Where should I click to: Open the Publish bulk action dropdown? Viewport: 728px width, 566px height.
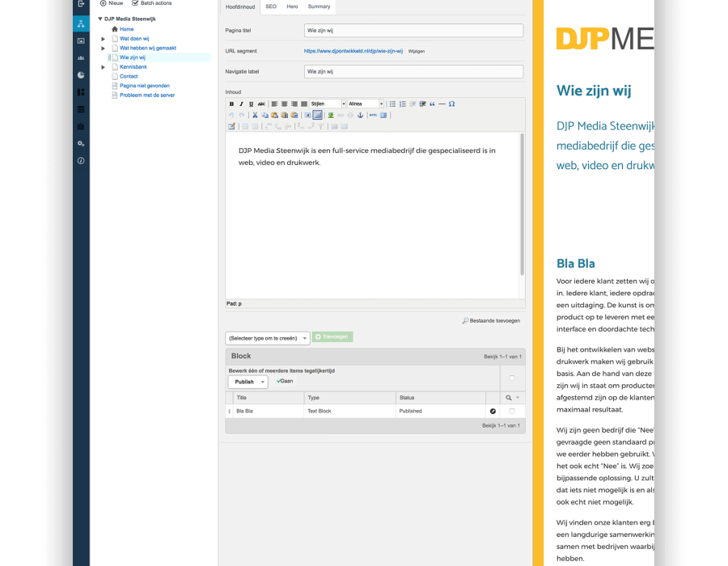pos(248,382)
